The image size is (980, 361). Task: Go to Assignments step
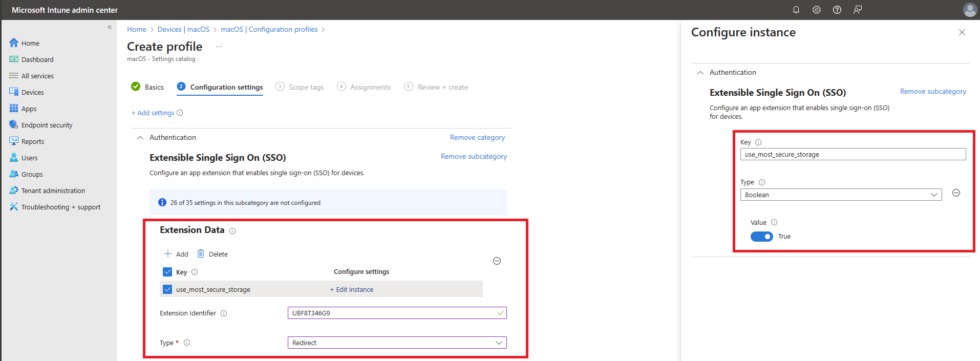pyautogui.click(x=364, y=87)
